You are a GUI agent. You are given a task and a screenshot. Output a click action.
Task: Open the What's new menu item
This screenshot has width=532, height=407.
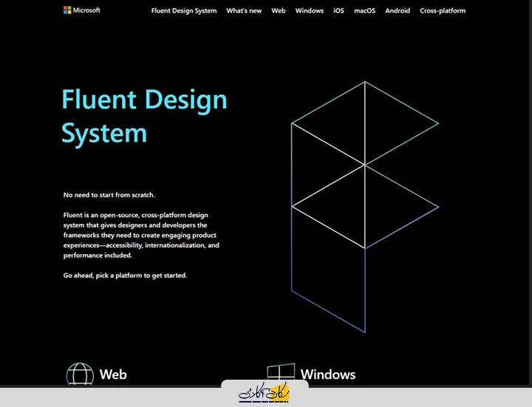pyautogui.click(x=244, y=11)
